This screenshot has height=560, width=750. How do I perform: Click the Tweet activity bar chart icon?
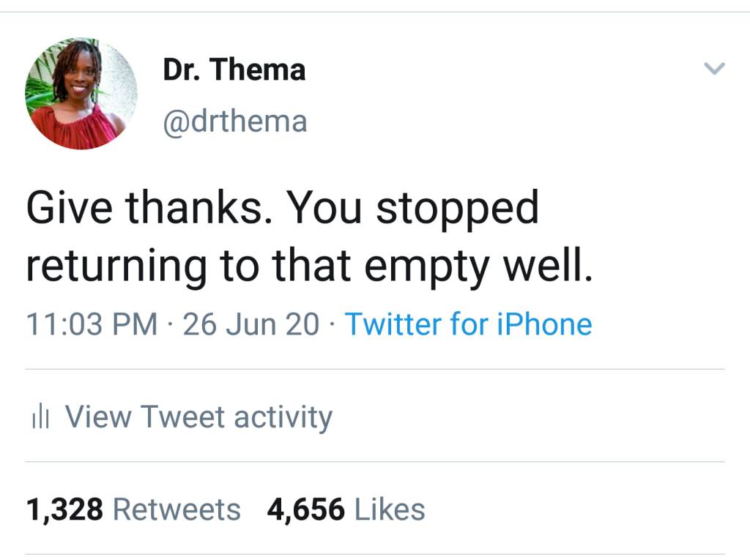tap(40, 419)
